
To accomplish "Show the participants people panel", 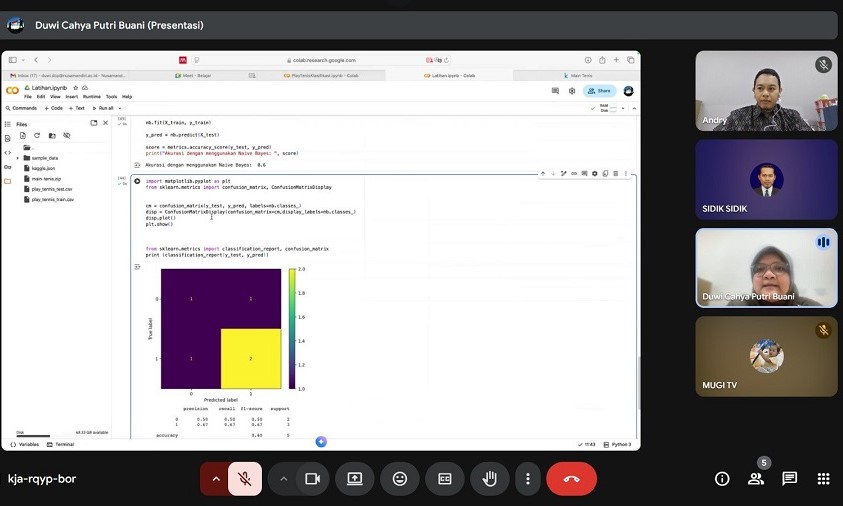I will 756,479.
